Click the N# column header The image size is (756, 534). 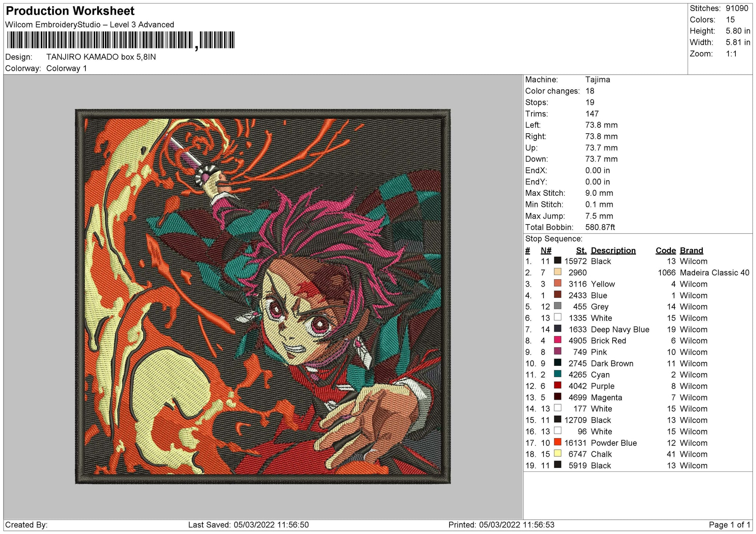[545, 250]
